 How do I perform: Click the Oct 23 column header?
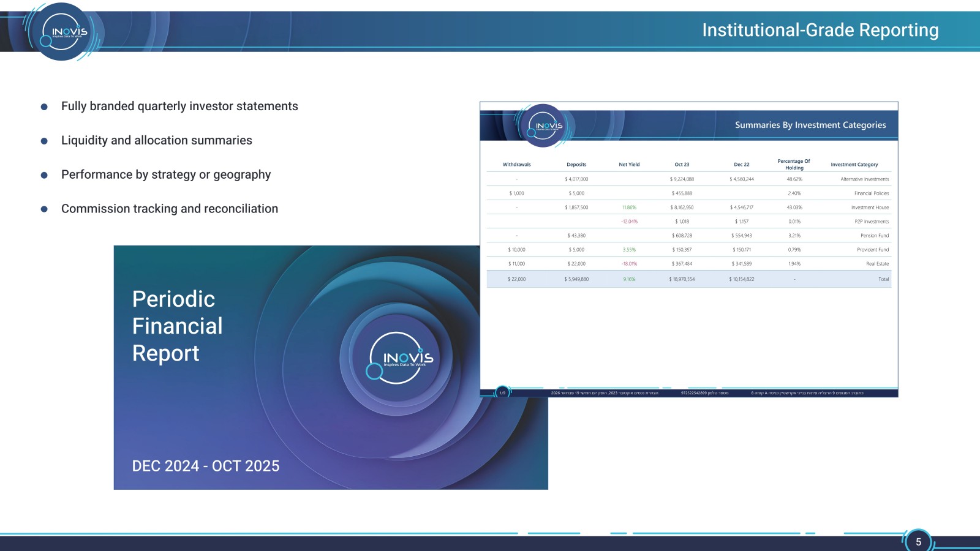(682, 165)
